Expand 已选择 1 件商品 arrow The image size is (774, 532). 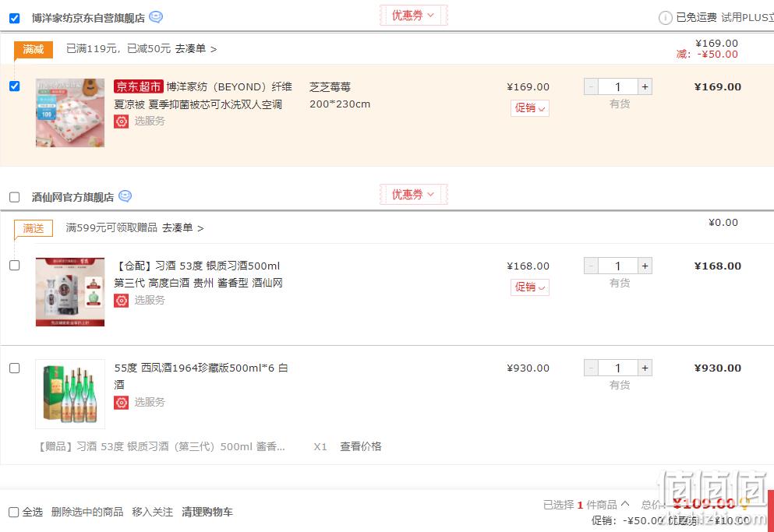[x=625, y=504]
